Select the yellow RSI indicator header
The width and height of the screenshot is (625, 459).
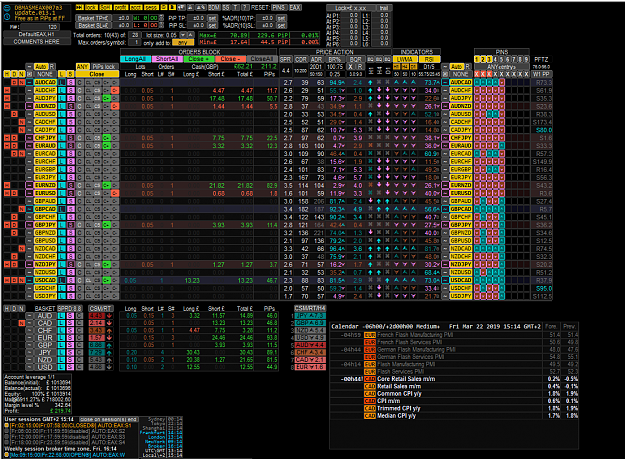pos(429,59)
